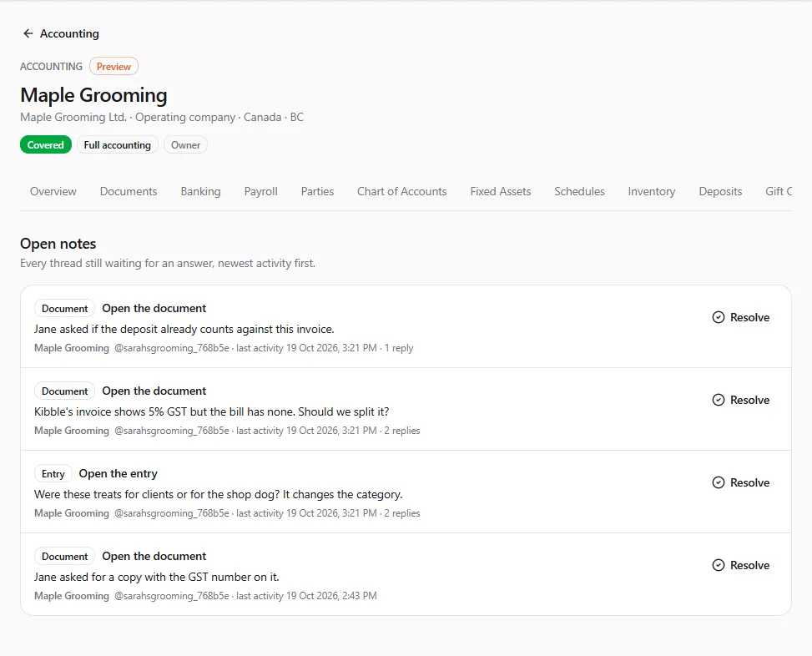Click the 'Maple Grooming' page heading
The width and height of the screenshot is (812, 656).
click(93, 95)
